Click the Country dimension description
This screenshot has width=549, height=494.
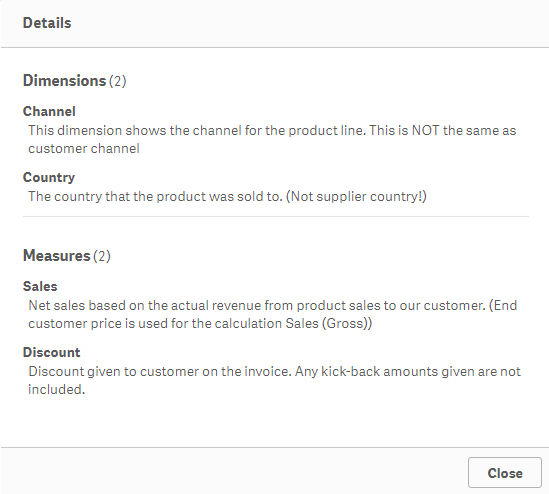pos(227,196)
